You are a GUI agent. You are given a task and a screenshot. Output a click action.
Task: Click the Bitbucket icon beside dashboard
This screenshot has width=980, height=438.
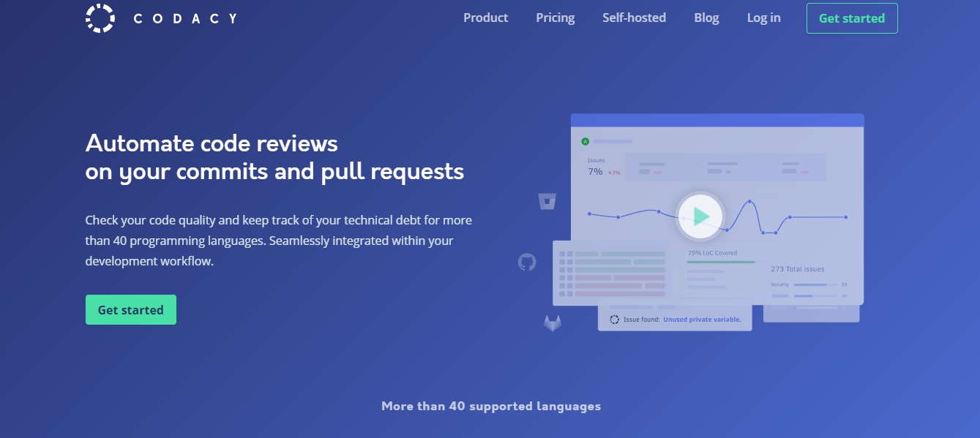pos(547,201)
